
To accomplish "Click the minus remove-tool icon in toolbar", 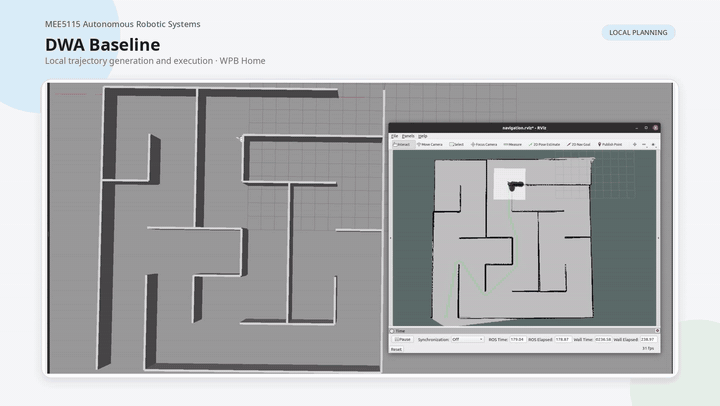I will [644, 144].
